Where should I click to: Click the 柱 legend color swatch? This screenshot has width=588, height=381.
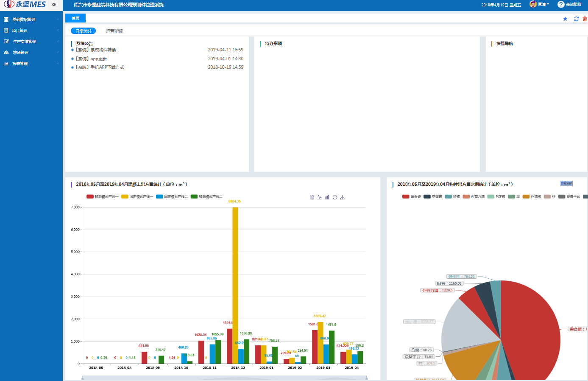[547, 197]
